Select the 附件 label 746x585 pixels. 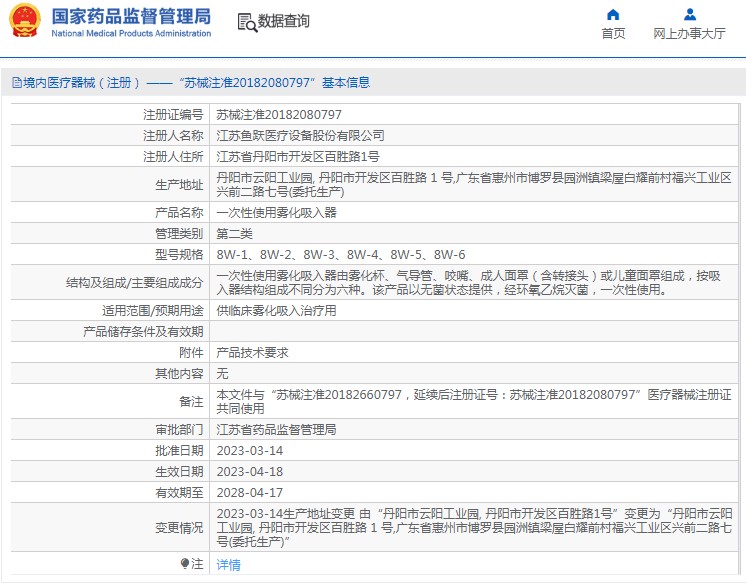pyautogui.click(x=191, y=352)
